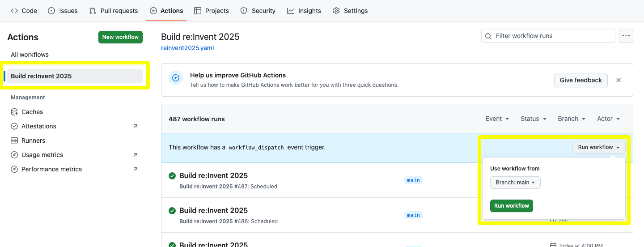Click the Settings gear icon
Screen dimensions: 644x247
(x=336, y=11)
